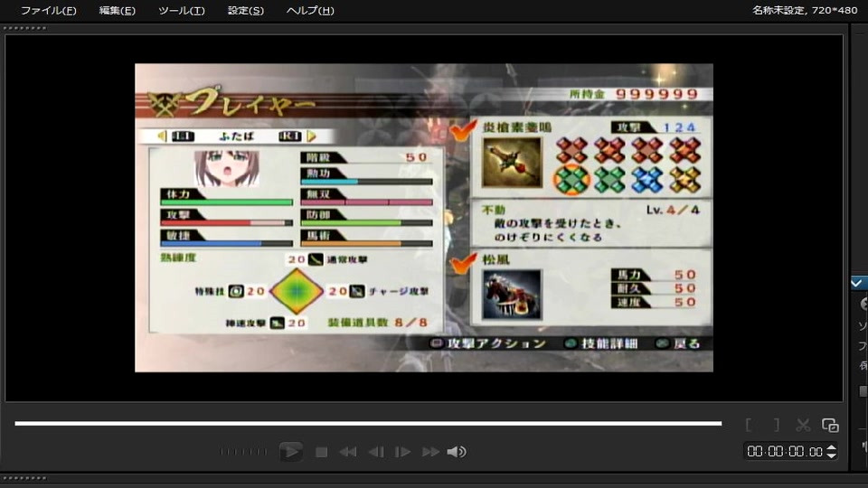Step forward one frame
The height and width of the screenshot is (488, 868).
click(x=402, y=452)
